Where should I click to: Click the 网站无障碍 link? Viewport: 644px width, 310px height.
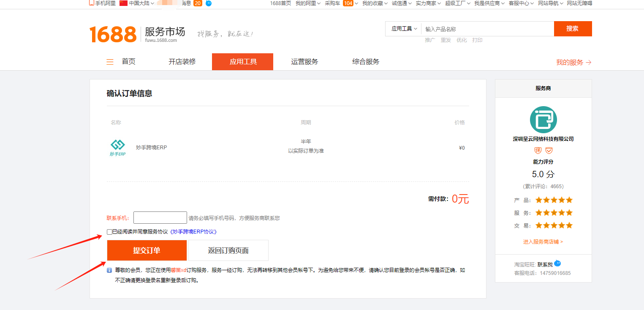pyautogui.click(x=579, y=3)
